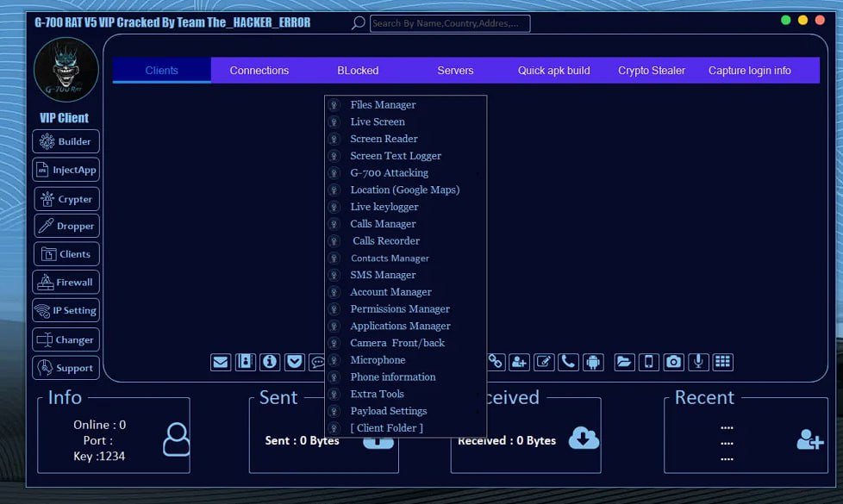Select SMS Manager menu entry
The height and width of the screenshot is (504, 843).
click(x=406, y=275)
